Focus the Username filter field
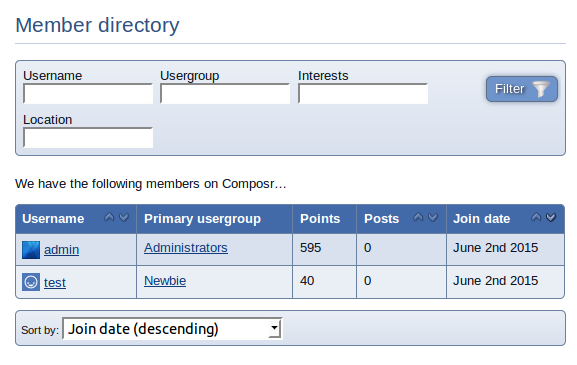This screenshot has height=365, width=577. pos(88,93)
